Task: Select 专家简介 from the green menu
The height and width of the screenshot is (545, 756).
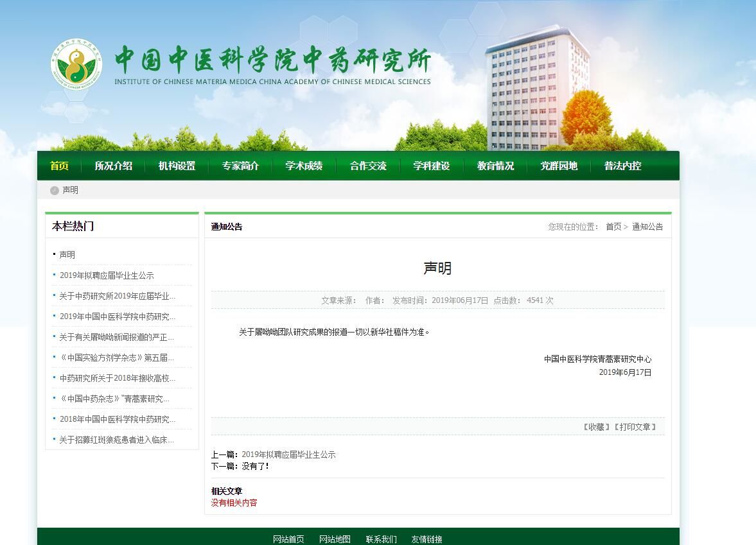Action: coord(240,166)
